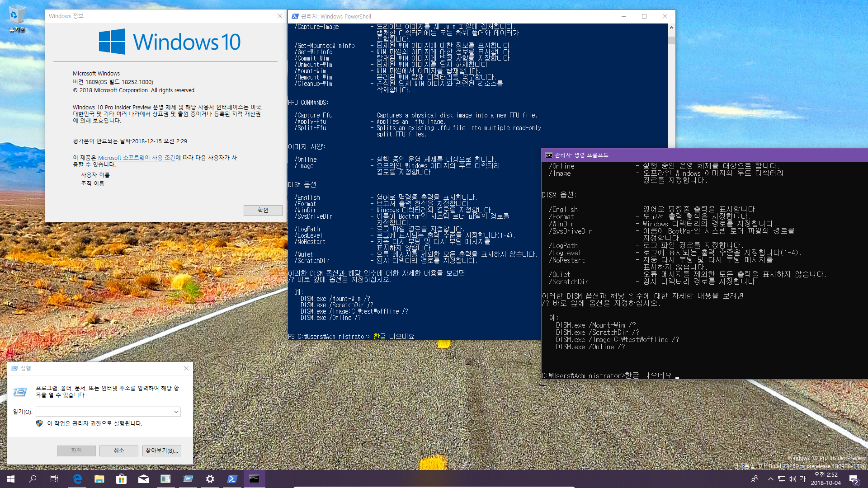Click the 확인 button in Run dialog

(x=76, y=450)
